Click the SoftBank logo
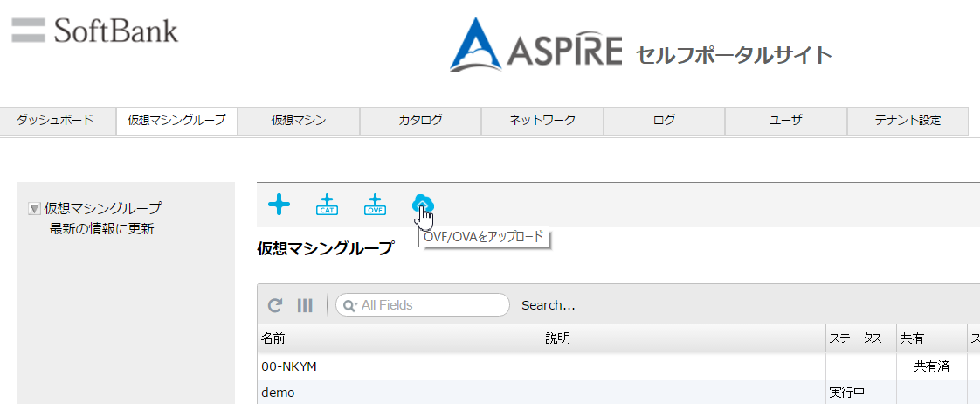This screenshot has width=980, height=404. [x=95, y=31]
